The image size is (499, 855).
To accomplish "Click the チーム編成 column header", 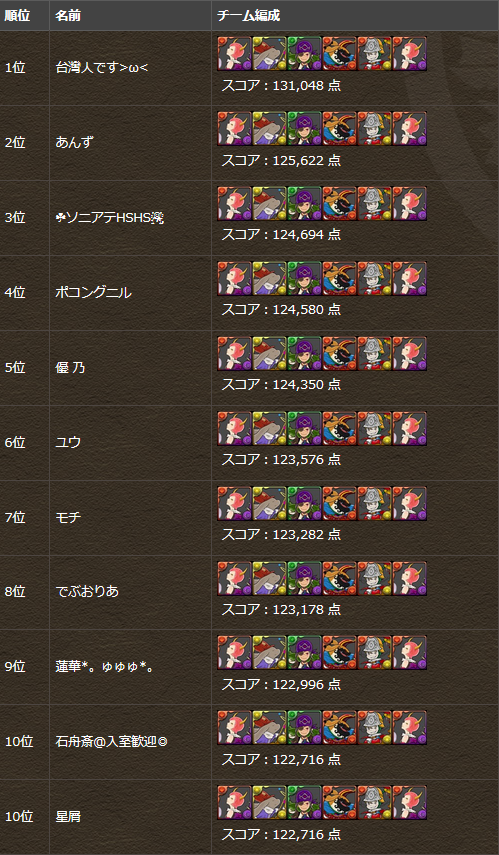I will [x=249, y=15].
